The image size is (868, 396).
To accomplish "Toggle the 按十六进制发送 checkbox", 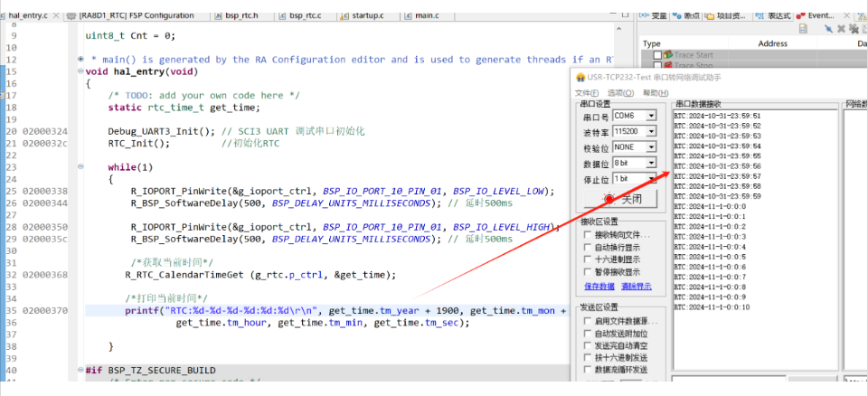I will click(588, 358).
